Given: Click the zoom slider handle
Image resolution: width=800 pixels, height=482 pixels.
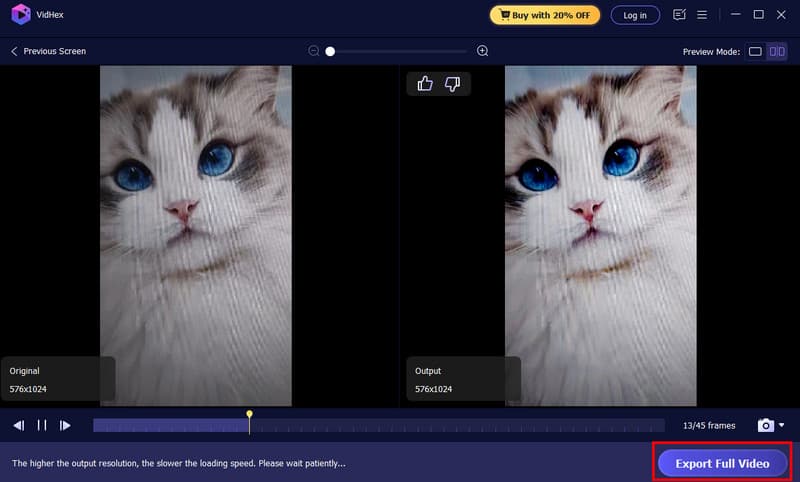Looking at the screenshot, I should (x=330, y=51).
